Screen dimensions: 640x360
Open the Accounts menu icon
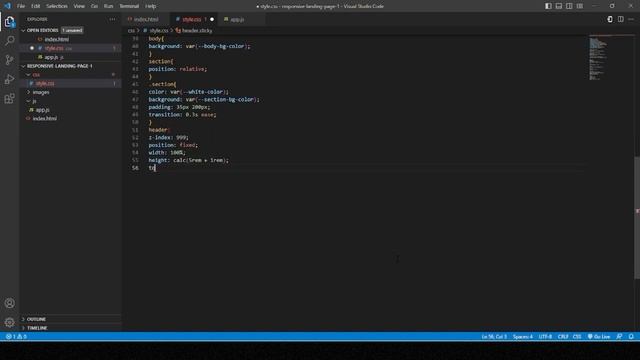9,303
